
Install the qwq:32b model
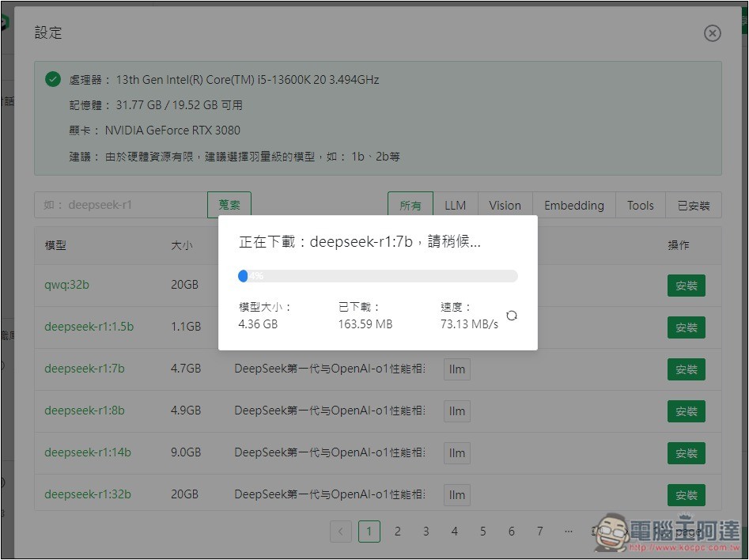click(687, 286)
